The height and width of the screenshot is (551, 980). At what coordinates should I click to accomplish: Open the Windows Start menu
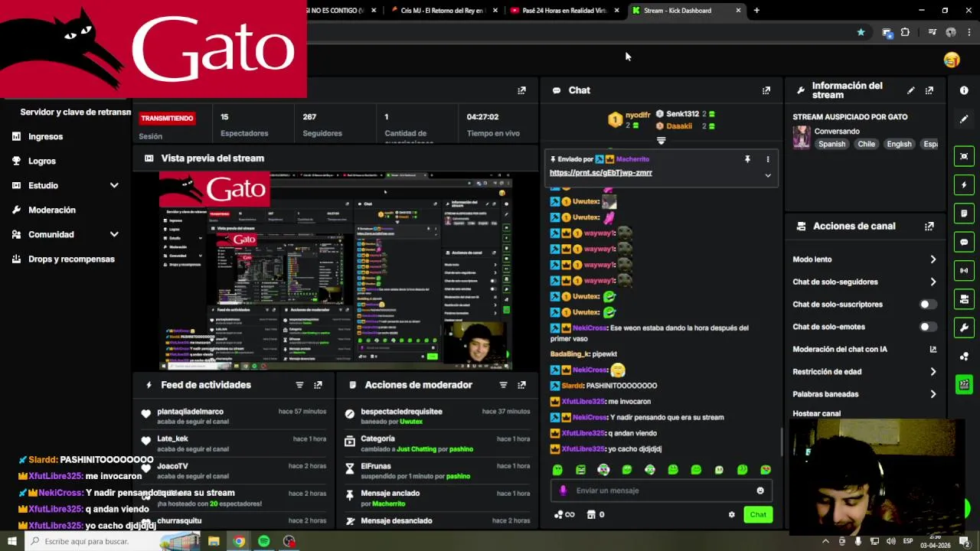tap(11, 541)
